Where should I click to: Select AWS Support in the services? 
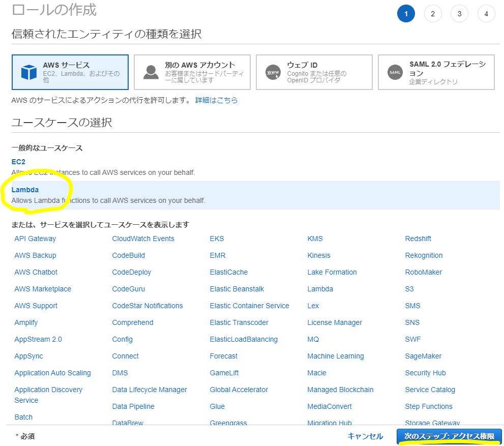tap(36, 306)
